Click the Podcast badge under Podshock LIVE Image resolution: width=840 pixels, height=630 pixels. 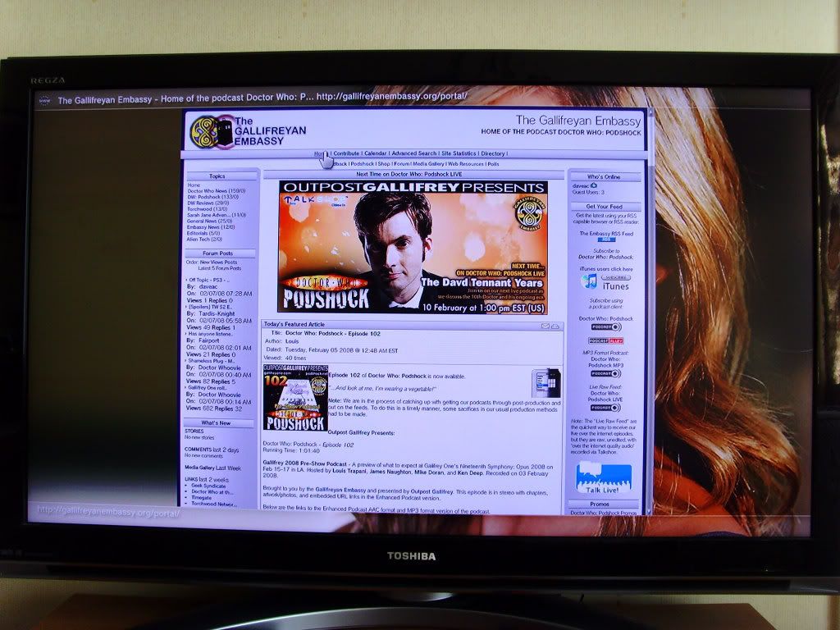[605, 408]
